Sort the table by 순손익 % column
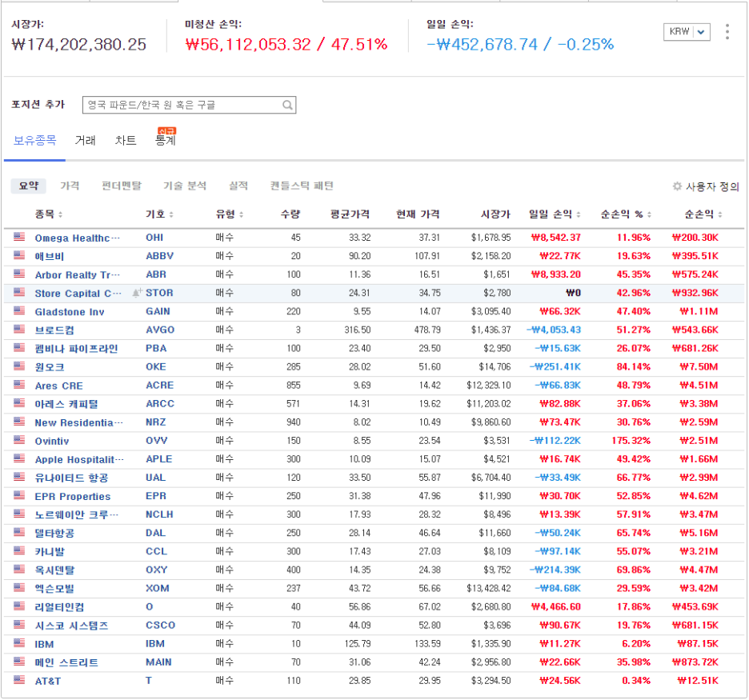Image resolution: width=749 pixels, height=700 pixels. 626,214
